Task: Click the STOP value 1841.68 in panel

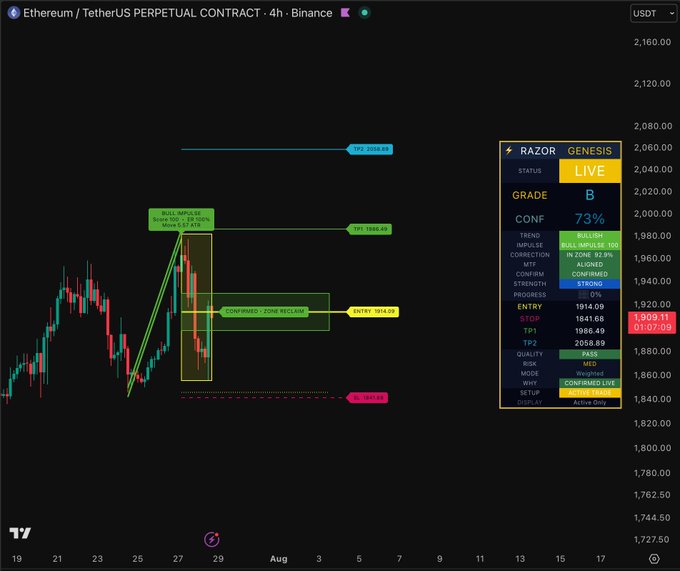Action: coord(589,319)
